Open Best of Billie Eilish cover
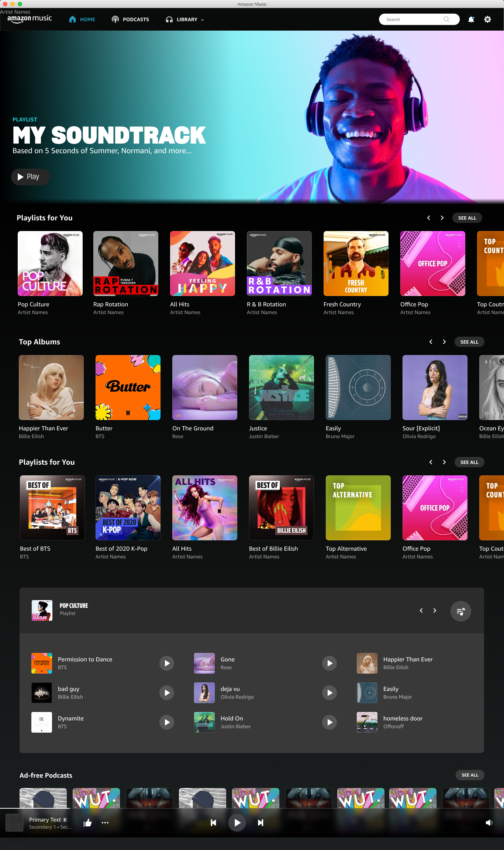Viewport: 504px width, 850px height. point(282,508)
